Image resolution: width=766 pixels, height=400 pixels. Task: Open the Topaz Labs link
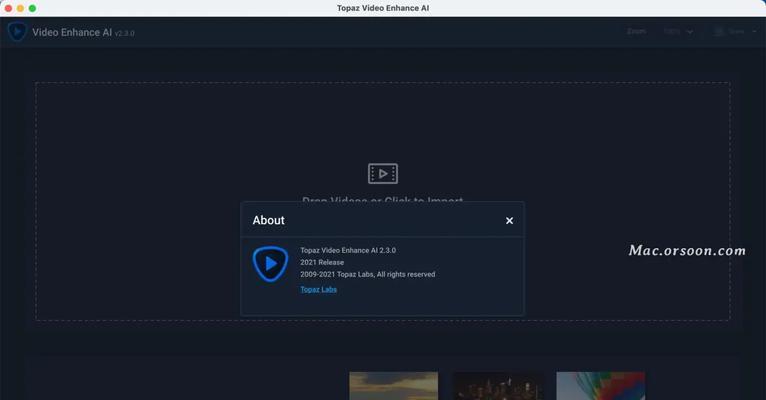(x=319, y=289)
